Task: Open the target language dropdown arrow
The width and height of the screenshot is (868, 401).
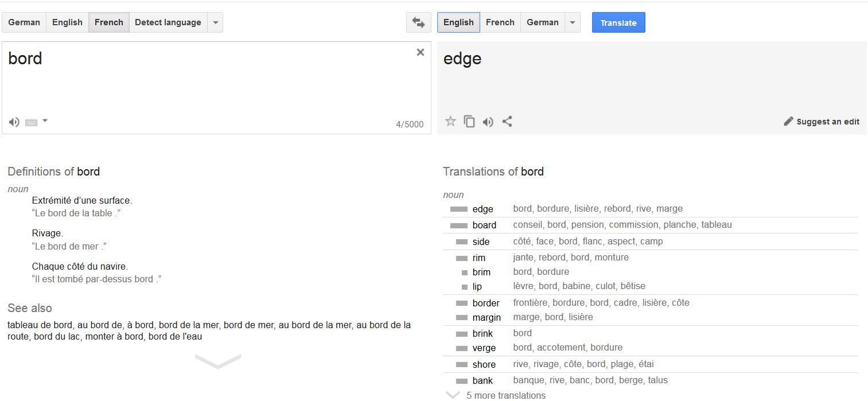Action: [x=572, y=22]
